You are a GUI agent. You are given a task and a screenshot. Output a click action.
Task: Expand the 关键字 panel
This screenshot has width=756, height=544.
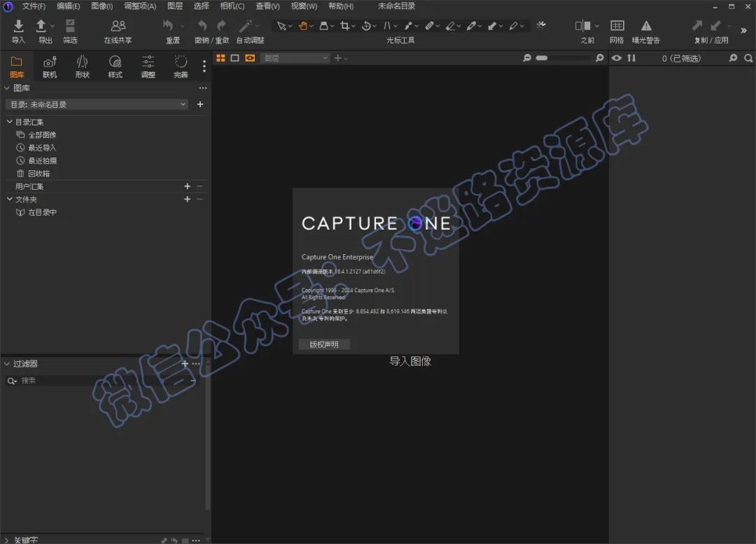(x=7, y=540)
